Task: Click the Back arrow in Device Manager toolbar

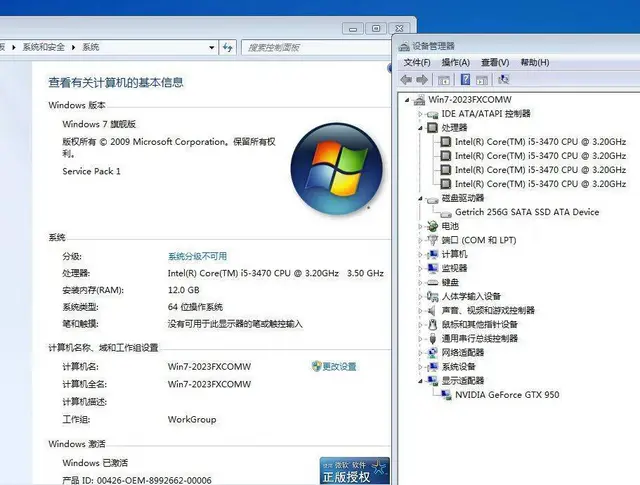Action: [x=406, y=79]
